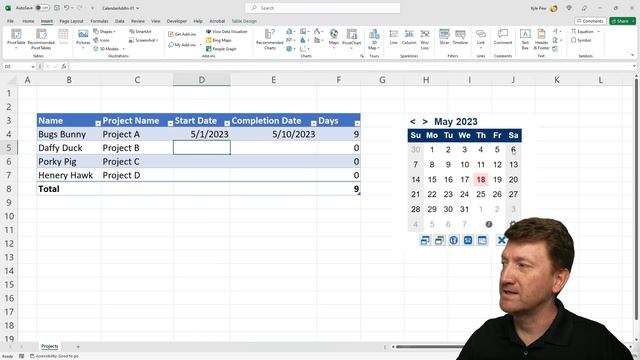Go to next month in calendar
Image resolution: width=640 pixels, height=360 pixels.
point(425,122)
